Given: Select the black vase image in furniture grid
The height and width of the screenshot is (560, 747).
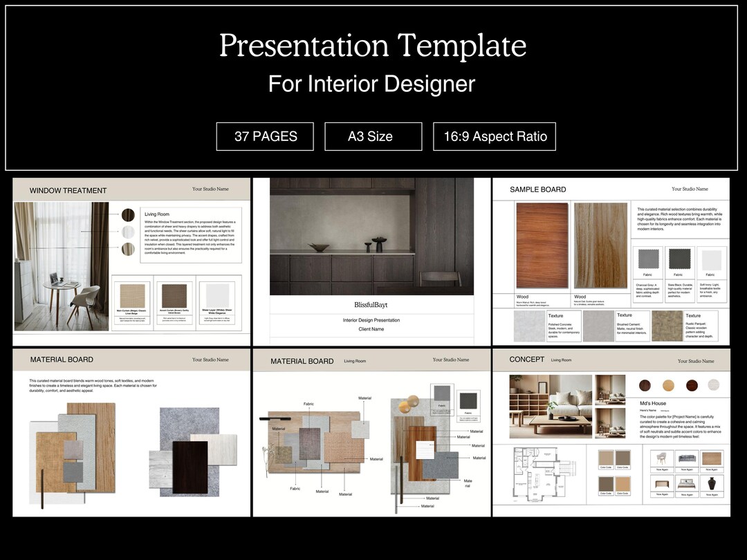Looking at the screenshot, I should click(712, 483).
